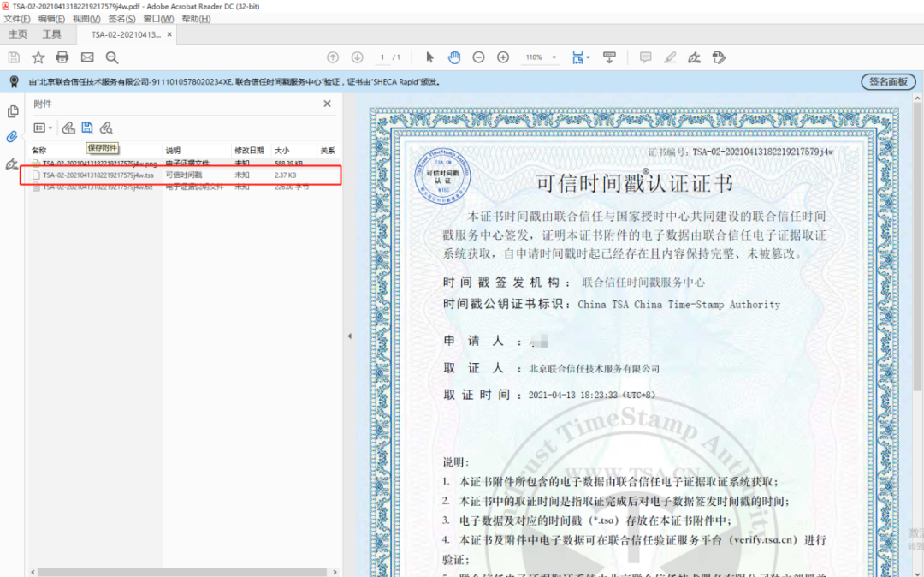Image resolution: width=924 pixels, height=577 pixels.
Task: Search attachments using paperclip magnifier icon
Action: point(106,128)
